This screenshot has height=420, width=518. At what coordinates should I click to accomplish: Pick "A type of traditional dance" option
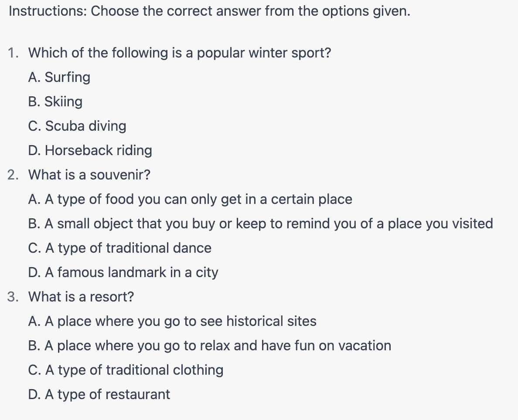point(119,248)
